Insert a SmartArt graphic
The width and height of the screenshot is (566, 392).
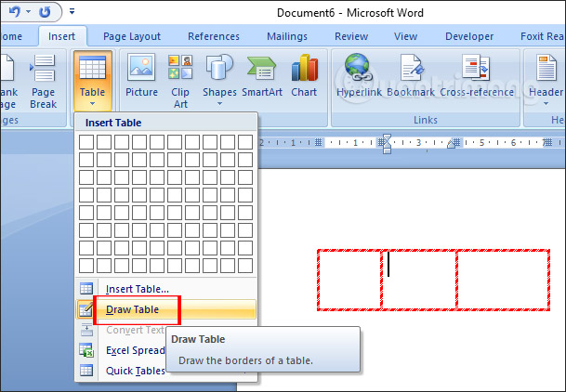(262, 76)
